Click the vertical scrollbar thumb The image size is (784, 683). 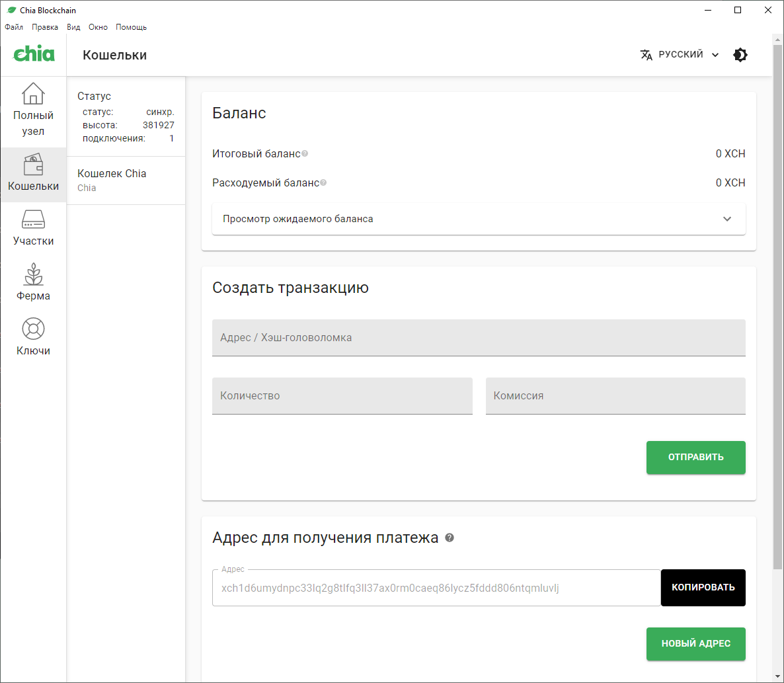coord(777,306)
